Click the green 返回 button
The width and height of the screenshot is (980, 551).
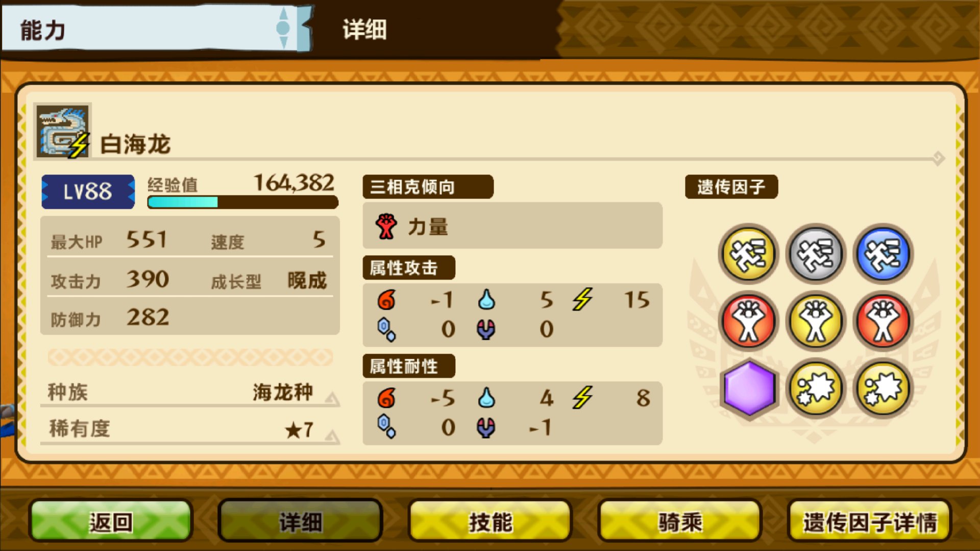click(111, 521)
